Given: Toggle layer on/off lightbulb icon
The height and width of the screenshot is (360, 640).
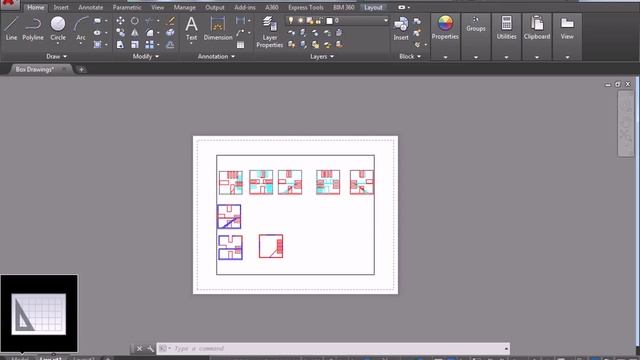Looking at the screenshot, I should (291, 20).
